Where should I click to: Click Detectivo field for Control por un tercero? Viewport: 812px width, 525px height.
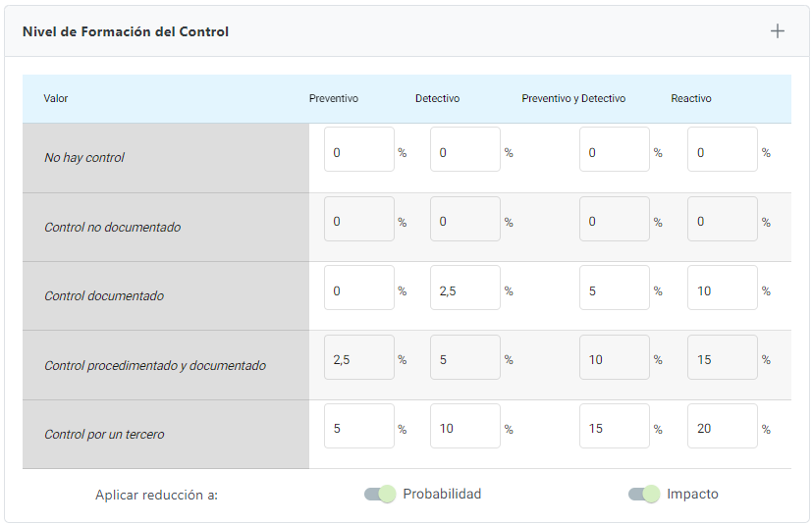point(464,427)
